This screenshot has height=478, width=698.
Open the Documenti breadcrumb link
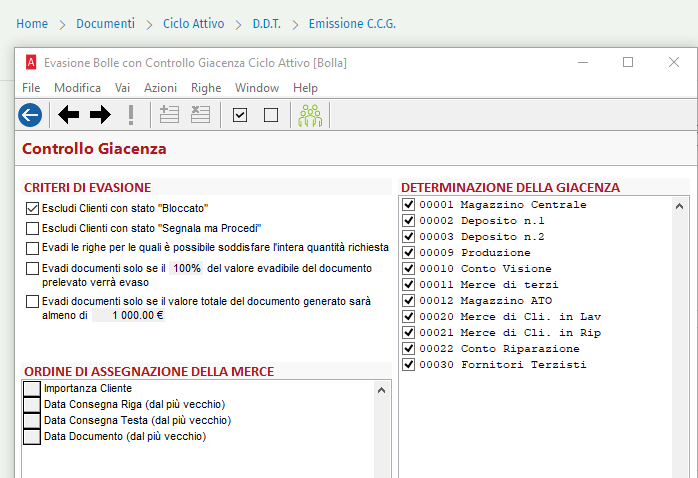(106, 24)
